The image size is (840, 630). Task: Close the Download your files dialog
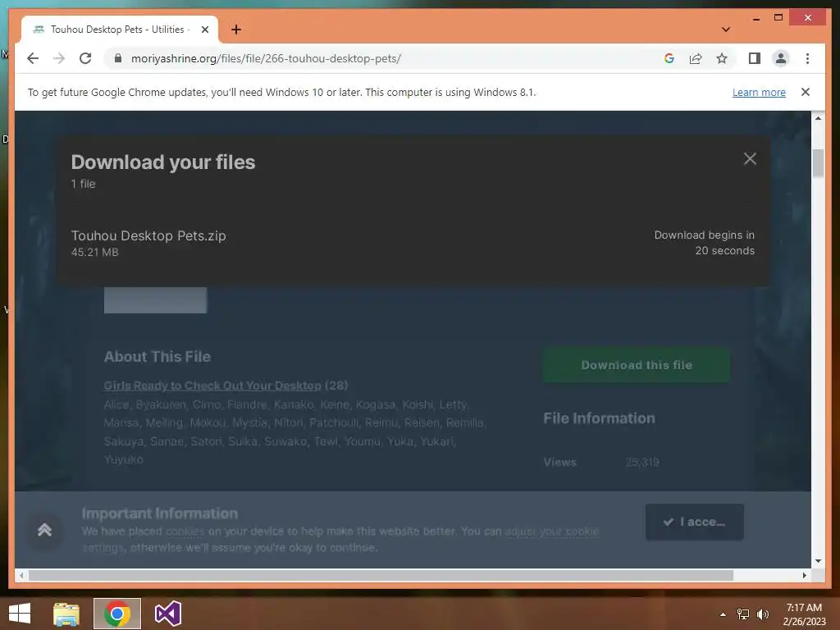tap(750, 158)
